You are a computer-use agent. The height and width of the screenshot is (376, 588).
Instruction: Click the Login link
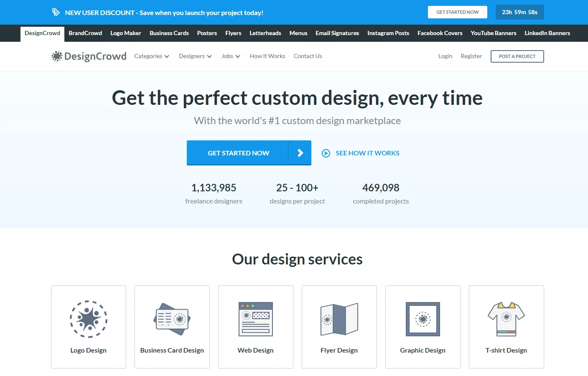[x=445, y=56]
